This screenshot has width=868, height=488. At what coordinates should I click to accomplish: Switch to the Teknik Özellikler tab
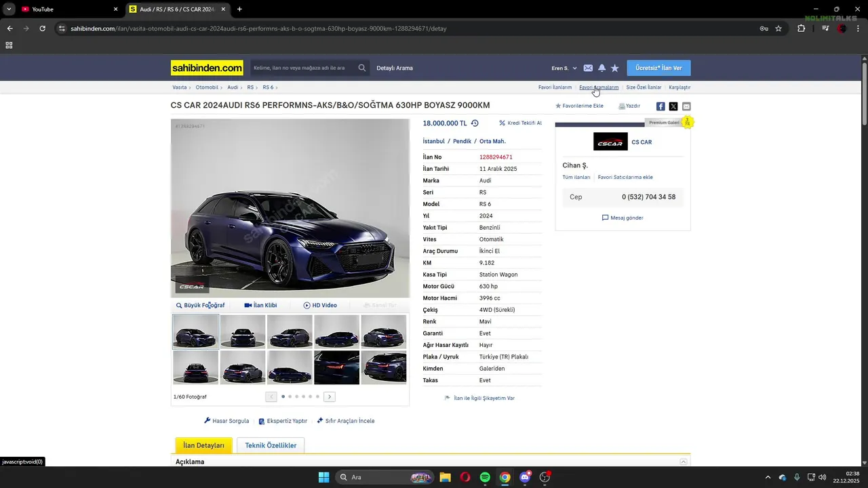click(x=271, y=445)
